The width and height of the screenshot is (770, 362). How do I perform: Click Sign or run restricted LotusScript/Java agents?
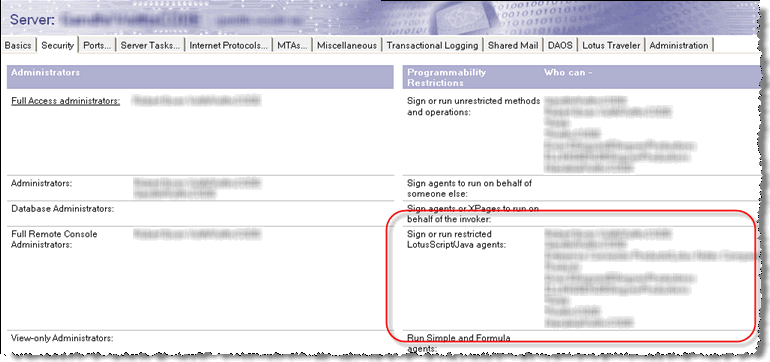[x=457, y=239]
